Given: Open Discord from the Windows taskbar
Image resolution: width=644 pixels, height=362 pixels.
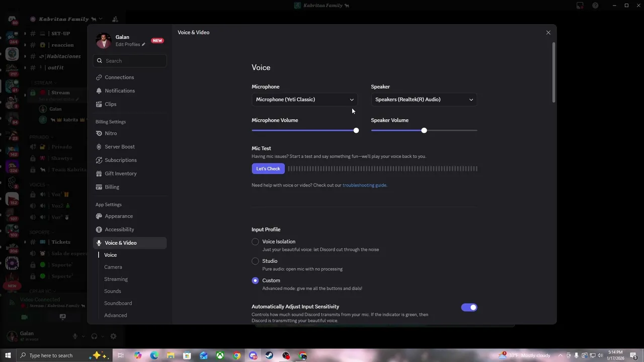Looking at the screenshot, I should pos(253,355).
